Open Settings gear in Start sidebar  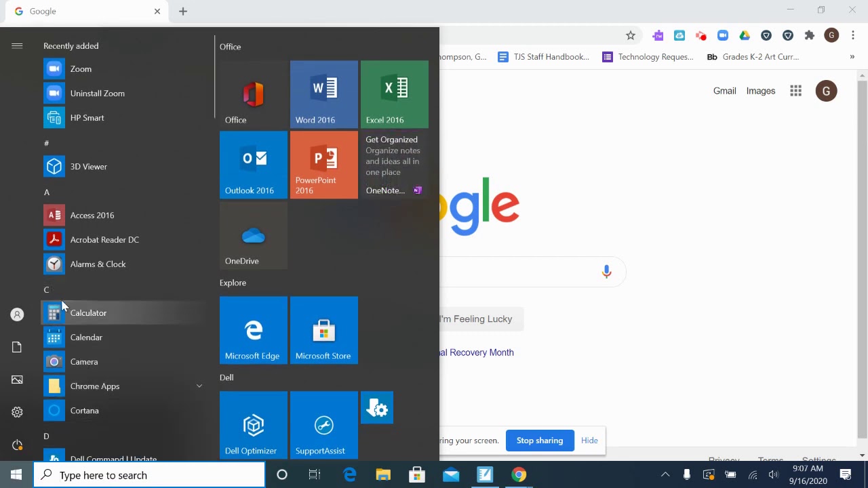pyautogui.click(x=17, y=412)
